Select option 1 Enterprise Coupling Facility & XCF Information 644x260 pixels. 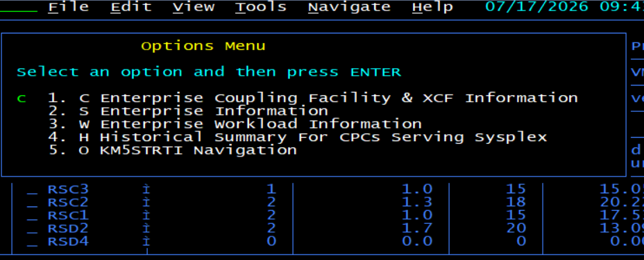[312, 98]
